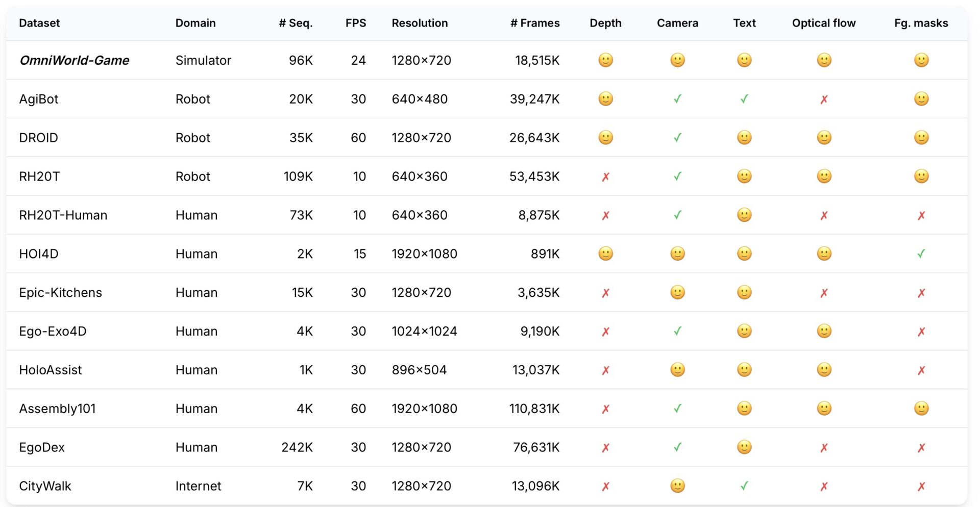Click the smiley in Epic-Kitchens Camera cell
This screenshot has height=507, width=980.
[677, 292]
